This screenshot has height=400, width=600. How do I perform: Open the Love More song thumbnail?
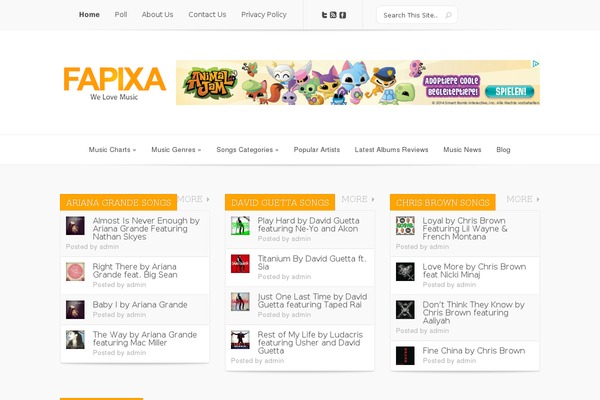[x=405, y=271]
